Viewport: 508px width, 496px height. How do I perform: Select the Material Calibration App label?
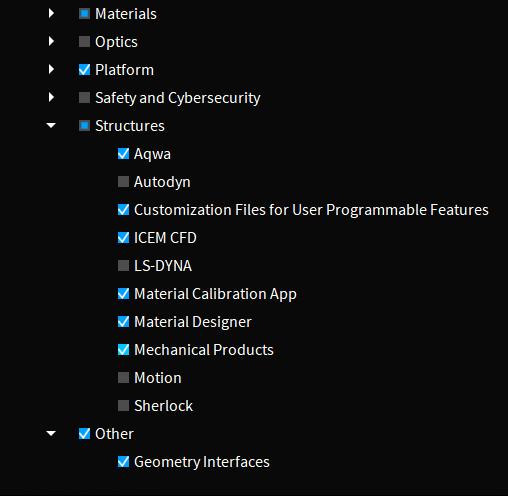pyautogui.click(x=215, y=294)
